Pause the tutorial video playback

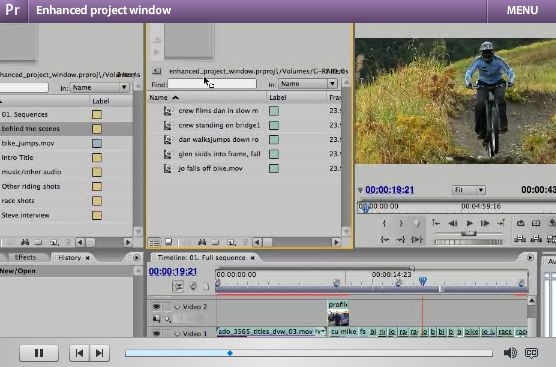(x=39, y=353)
